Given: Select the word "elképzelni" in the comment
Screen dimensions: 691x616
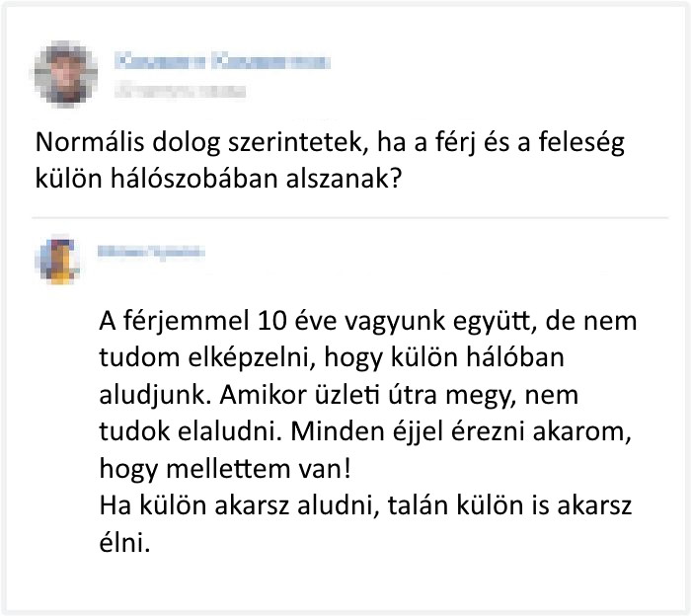Looking at the screenshot, I should 252,358.
